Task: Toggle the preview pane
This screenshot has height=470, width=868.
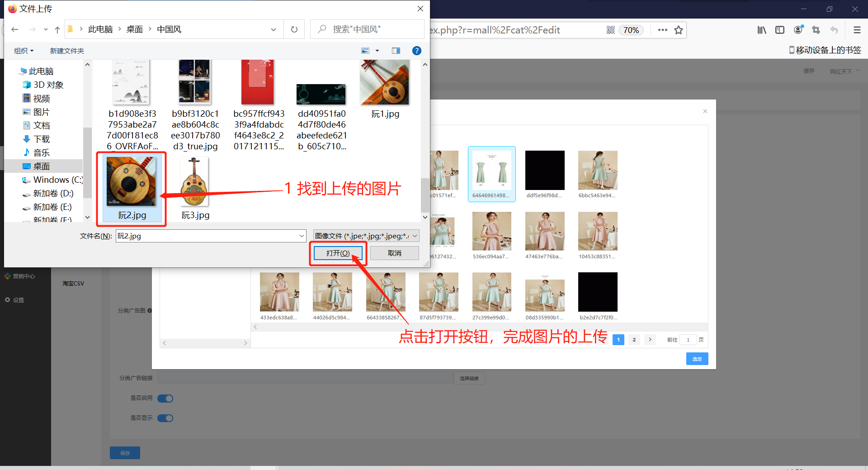Action: (396, 51)
